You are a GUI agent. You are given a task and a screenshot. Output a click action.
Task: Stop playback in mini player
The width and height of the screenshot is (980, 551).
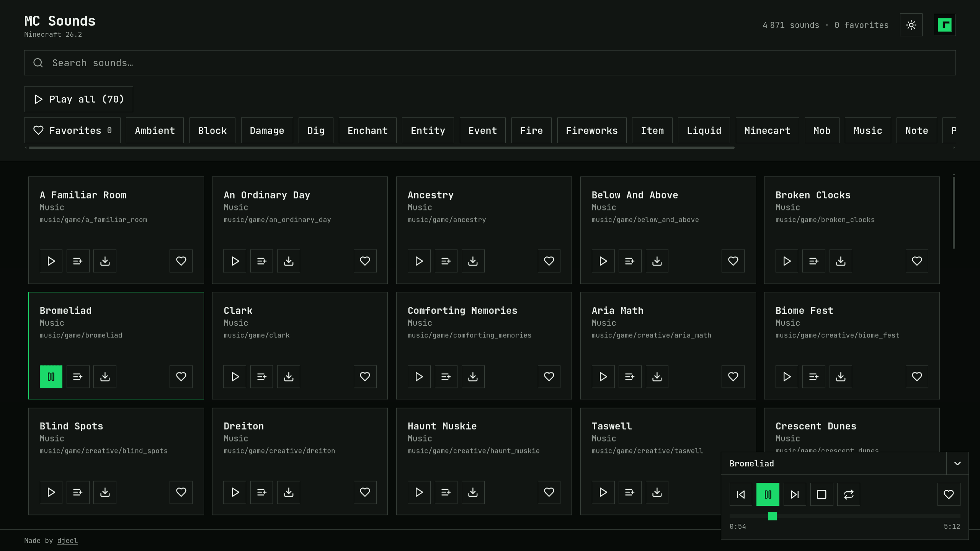point(822,494)
